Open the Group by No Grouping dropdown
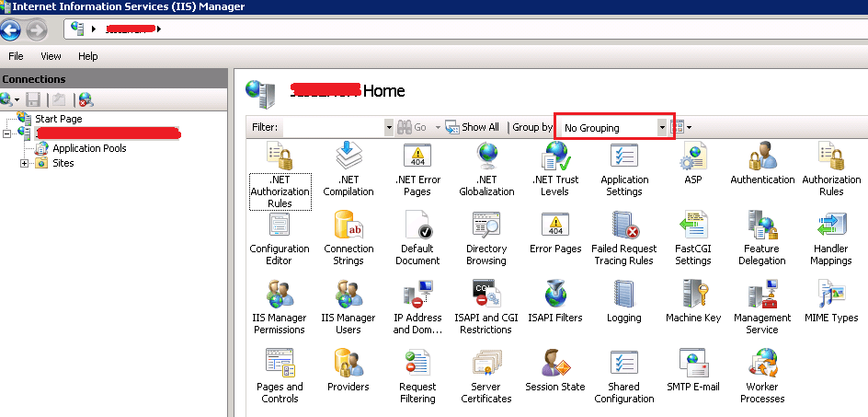 pos(614,128)
